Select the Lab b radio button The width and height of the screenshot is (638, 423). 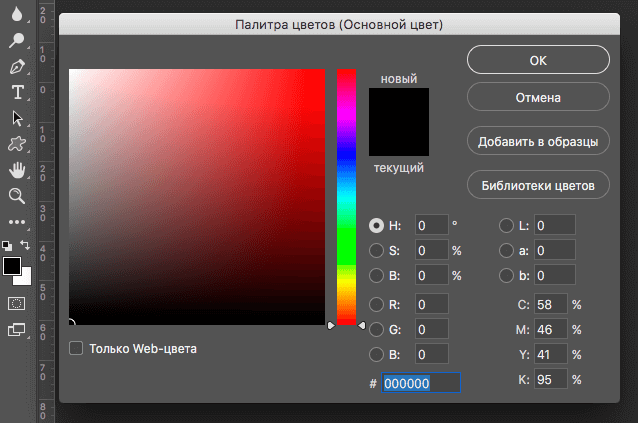pos(506,276)
